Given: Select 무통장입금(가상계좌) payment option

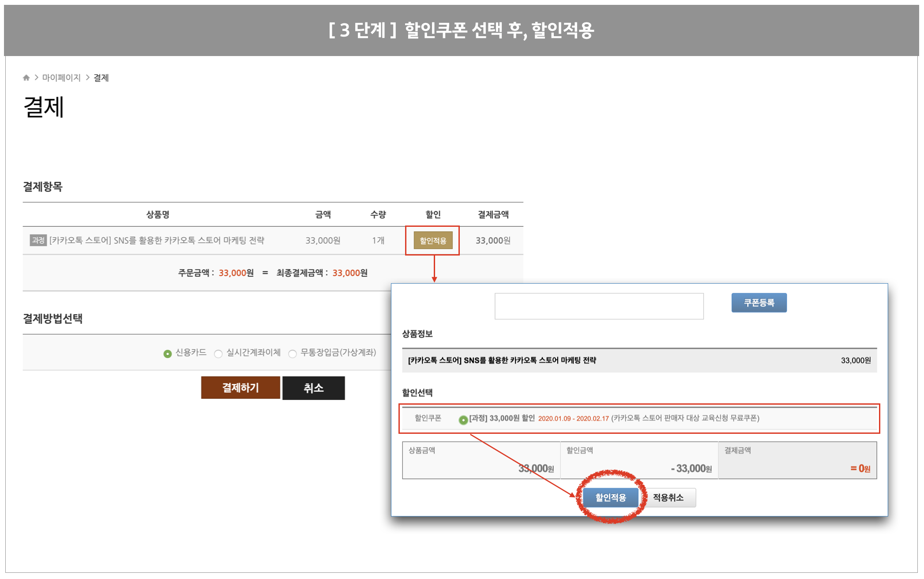Looking at the screenshot, I should point(293,353).
